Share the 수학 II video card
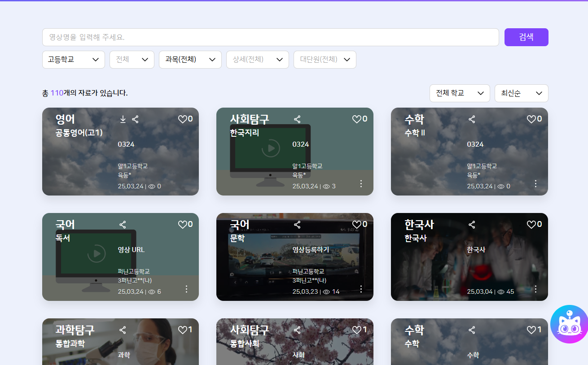Image resolution: width=588 pixels, height=365 pixels. click(472, 119)
